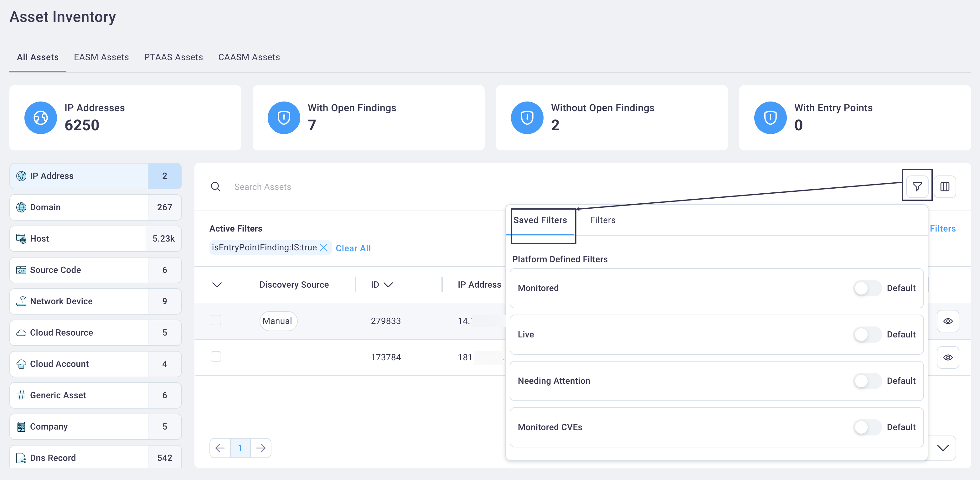Screen dimensions: 980x480
Task: View asset 279833 with eye icon
Action: pyautogui.click(x=948, y=321)
